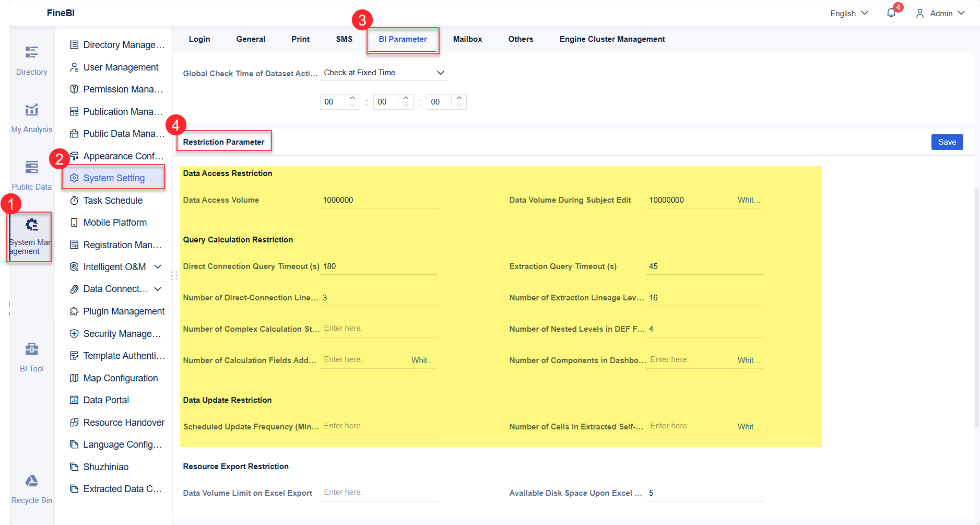
Task: Click the notification bell icon
Action: 891,13
